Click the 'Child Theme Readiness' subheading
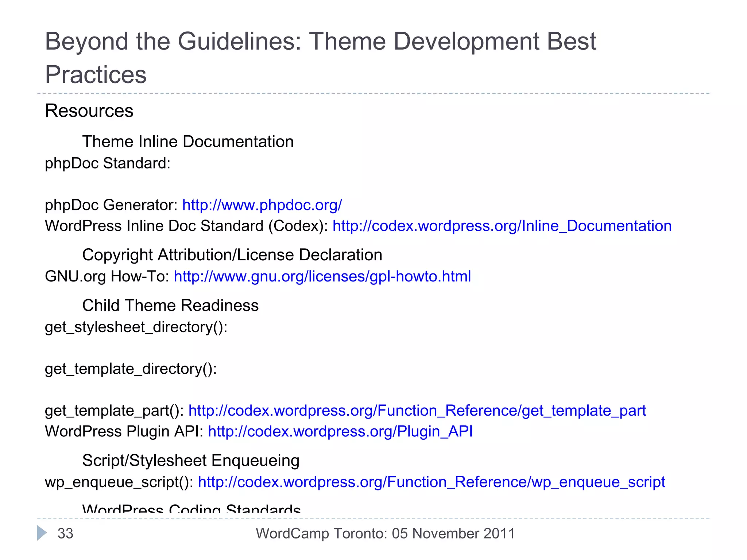This screenshot has width=747, height=560. (x=170, y=305)
